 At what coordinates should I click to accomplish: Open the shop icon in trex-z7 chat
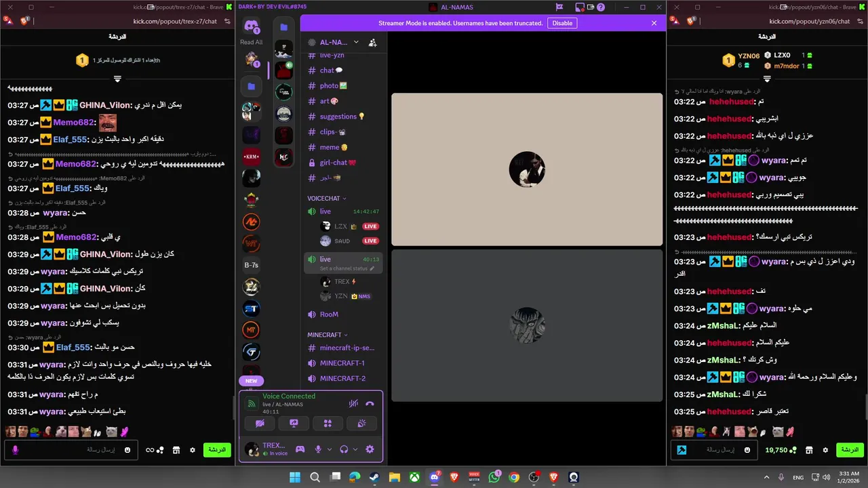(176, 450)
